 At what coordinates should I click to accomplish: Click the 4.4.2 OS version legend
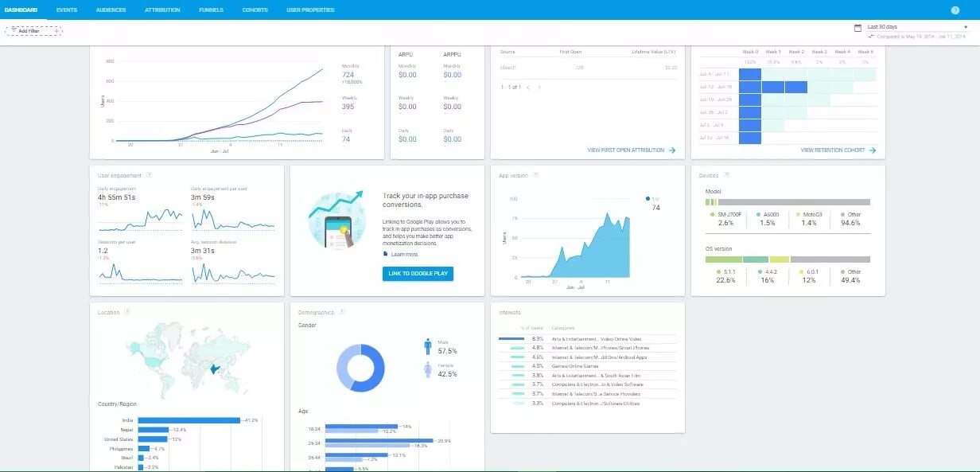pyautogui.click(x=767, y=271)
